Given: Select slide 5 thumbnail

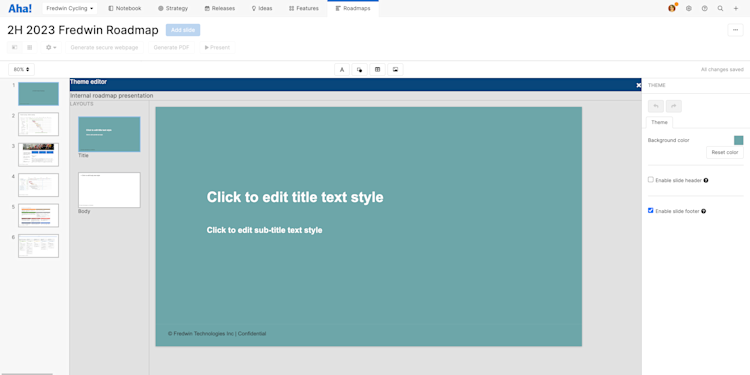Looking at the screenshot, I should pyautogui.click(x=38, y=215).
